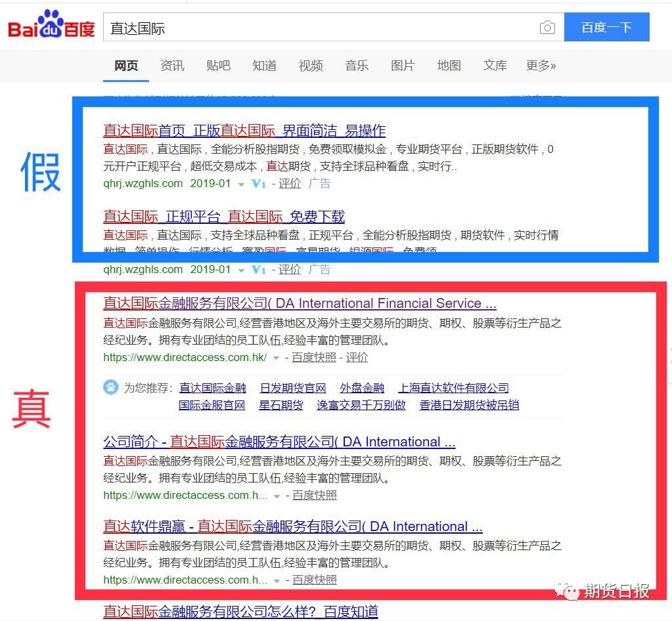Open recommended search 上海直达软件有限公司

click(x=453, y=388)
